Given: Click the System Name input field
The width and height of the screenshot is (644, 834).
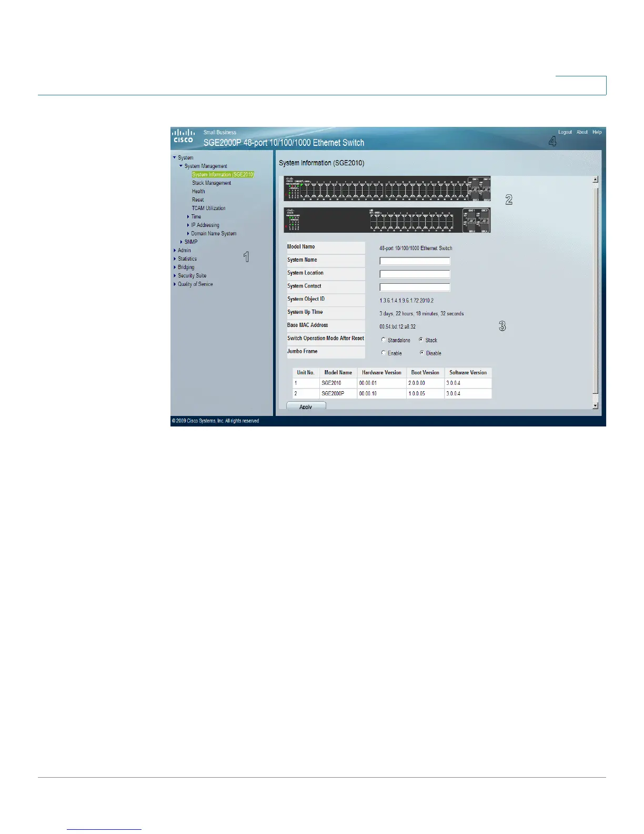Looking at the screenshot, I should pyautogui.click(x=415, y=261).
